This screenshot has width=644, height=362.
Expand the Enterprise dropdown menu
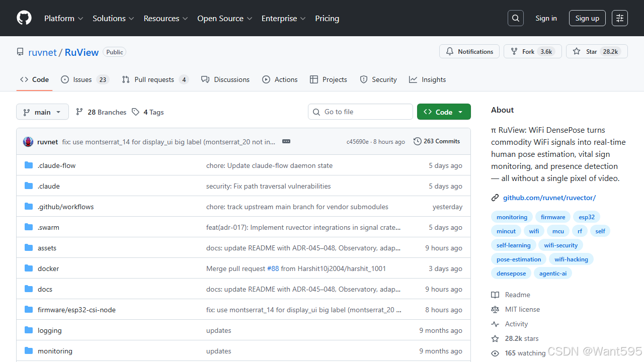click(x=284, y=18)
